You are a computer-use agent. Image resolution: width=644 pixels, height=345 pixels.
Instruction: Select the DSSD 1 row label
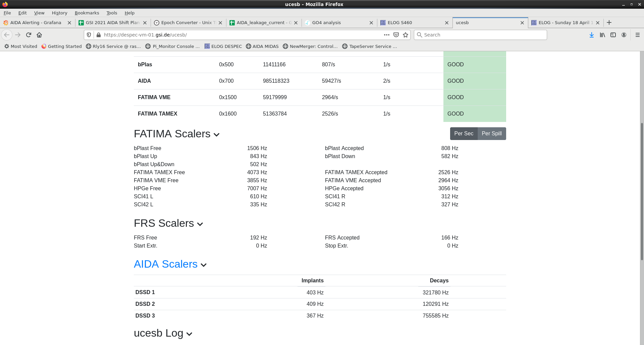click(145, 292)
